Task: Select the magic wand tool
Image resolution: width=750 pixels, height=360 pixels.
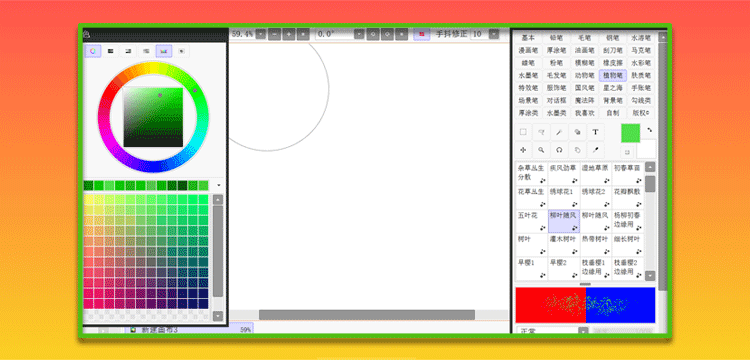Action: tap(559, 132)
